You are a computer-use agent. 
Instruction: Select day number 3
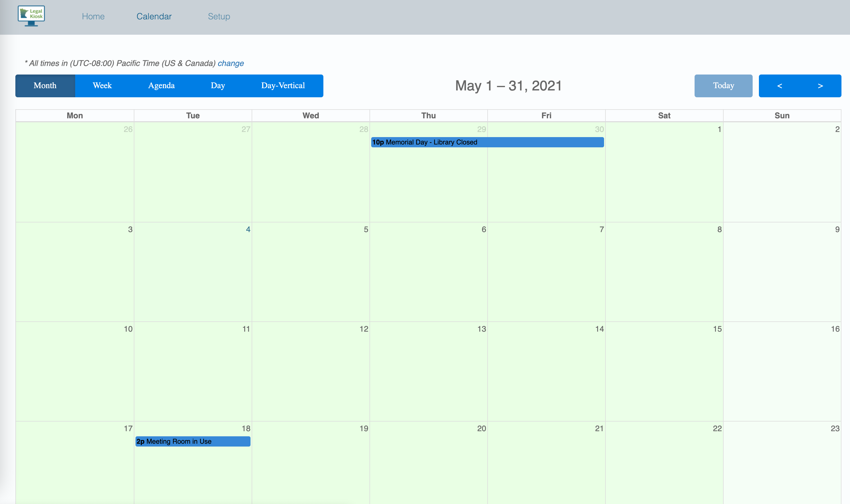(130, 229)
